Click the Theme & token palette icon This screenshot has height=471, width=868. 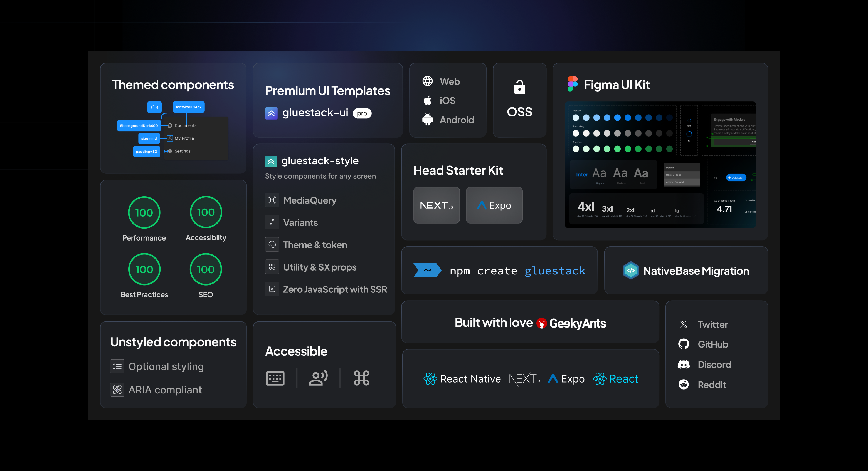tap(272, 244)
